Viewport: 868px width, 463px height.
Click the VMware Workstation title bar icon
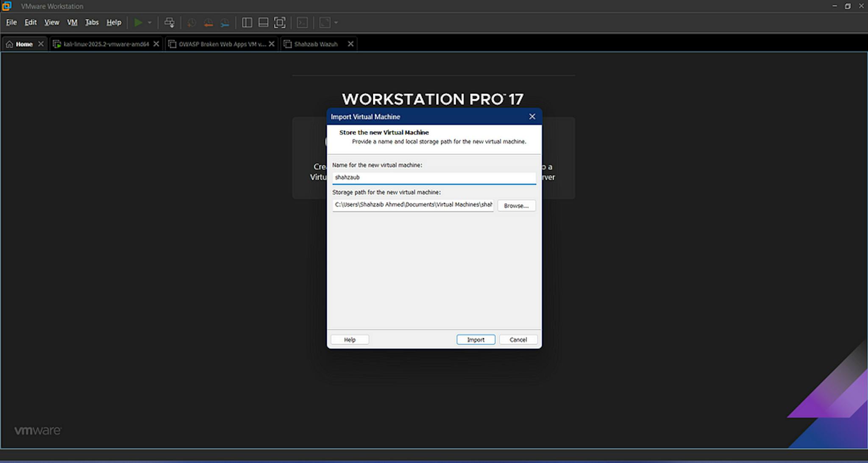(x=6, y=6)
